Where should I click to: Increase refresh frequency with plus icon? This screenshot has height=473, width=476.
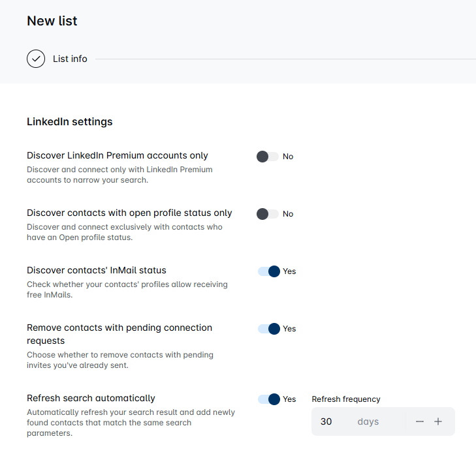pyautogui.click(x=438, y=421)
